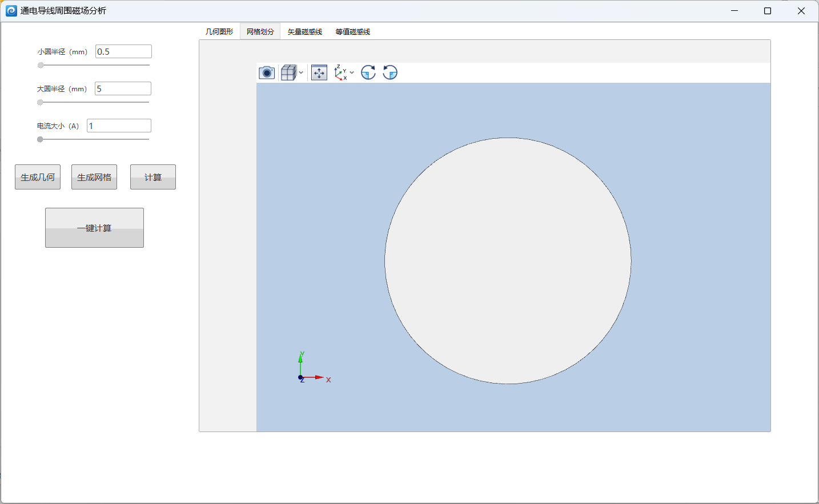819x504 pixels.
Task: Run 一键计算 one-click calculation
Action: (94, 228)
